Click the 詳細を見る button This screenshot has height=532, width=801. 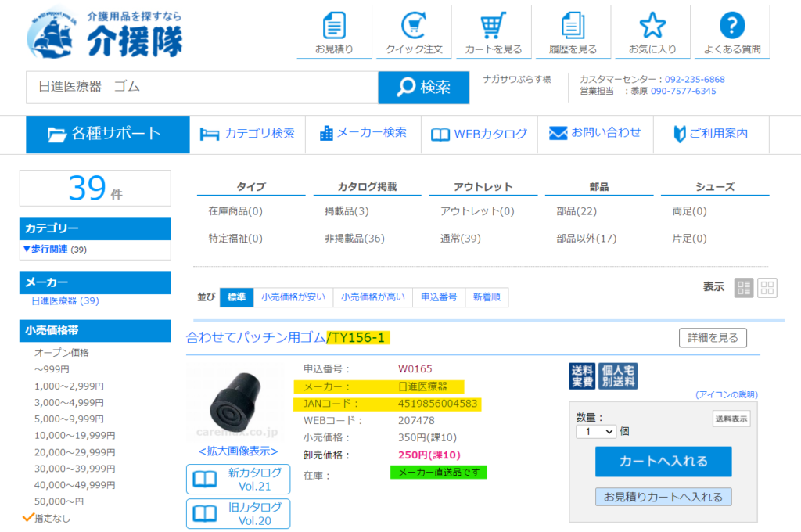(x=713, y=338)
